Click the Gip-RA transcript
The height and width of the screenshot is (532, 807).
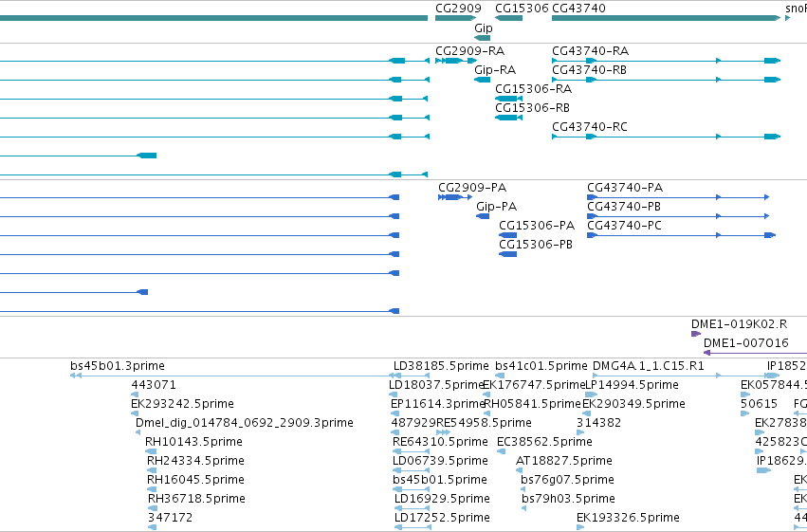pyautogui.click(x=495, y=70)
